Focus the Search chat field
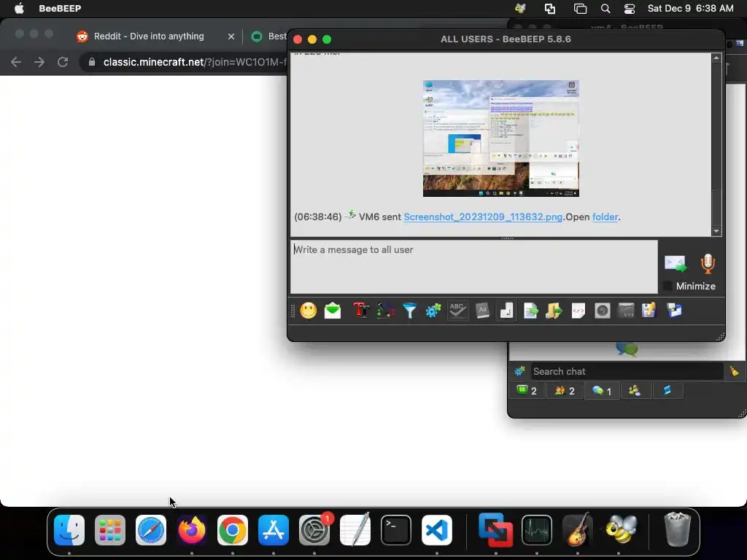747x560 pixels. pos(627,371)
